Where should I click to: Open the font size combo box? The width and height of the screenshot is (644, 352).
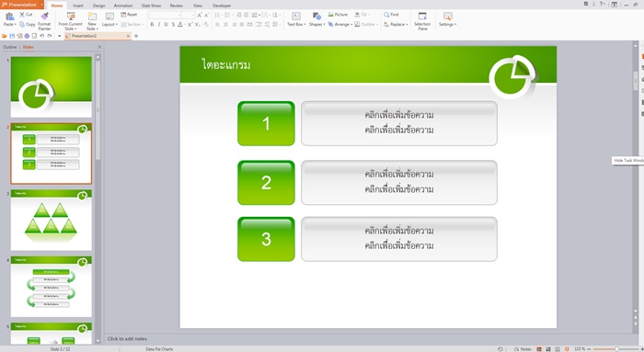pos(189,16)
